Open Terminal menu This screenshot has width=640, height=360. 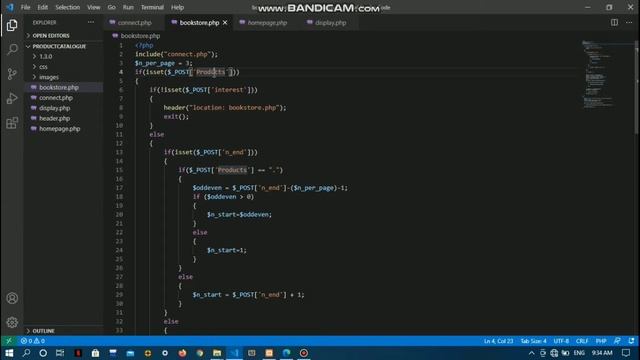[152, 7]
